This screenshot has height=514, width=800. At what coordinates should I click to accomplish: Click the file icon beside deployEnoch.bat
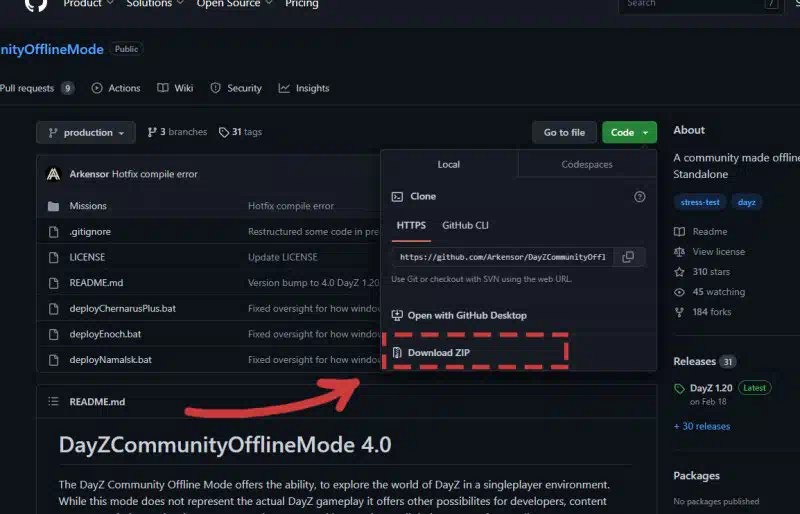53,334
